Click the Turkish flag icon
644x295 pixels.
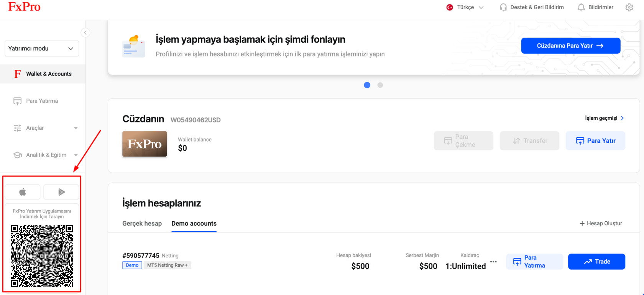pyautogui.click(x=450, y=7)
